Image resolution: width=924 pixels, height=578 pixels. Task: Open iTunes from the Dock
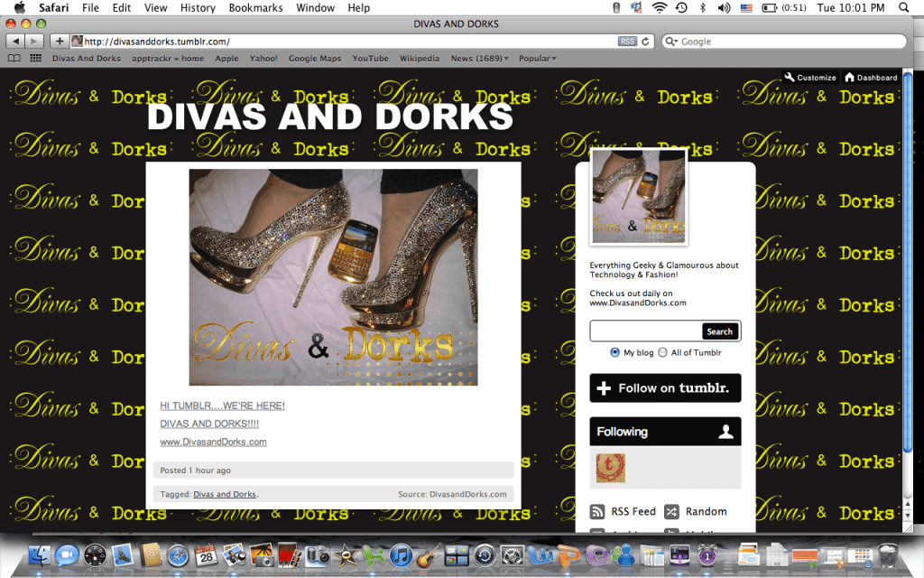point(402,555)
